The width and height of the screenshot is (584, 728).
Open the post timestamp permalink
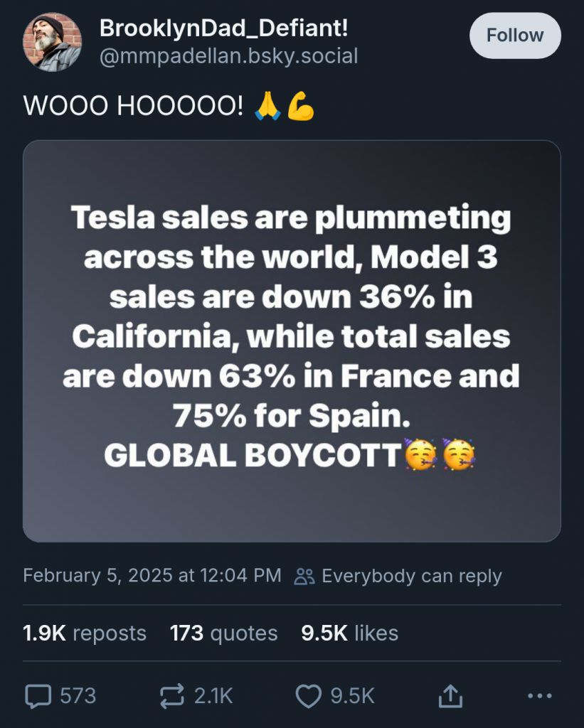[x=151, y=576]
